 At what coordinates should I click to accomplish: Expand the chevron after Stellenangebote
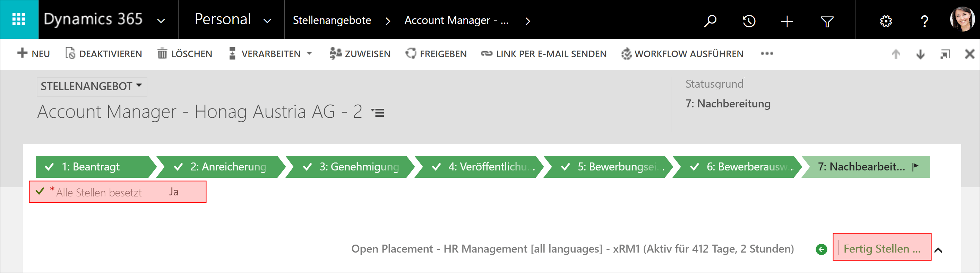(x=388, y=21)
